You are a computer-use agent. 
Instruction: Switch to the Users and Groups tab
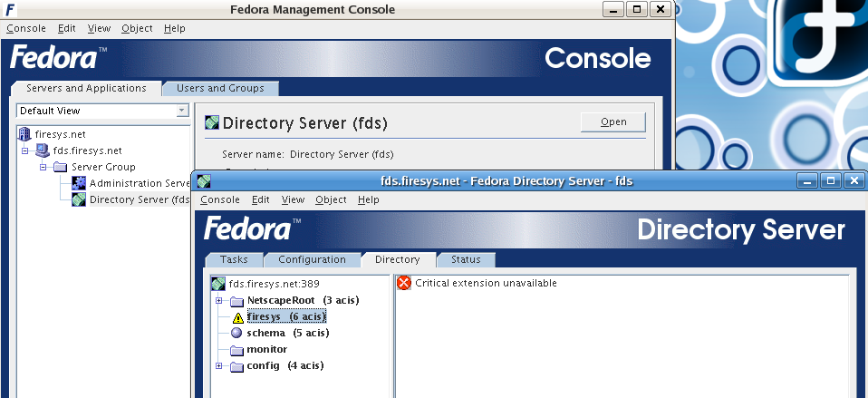tap(220, 88)
